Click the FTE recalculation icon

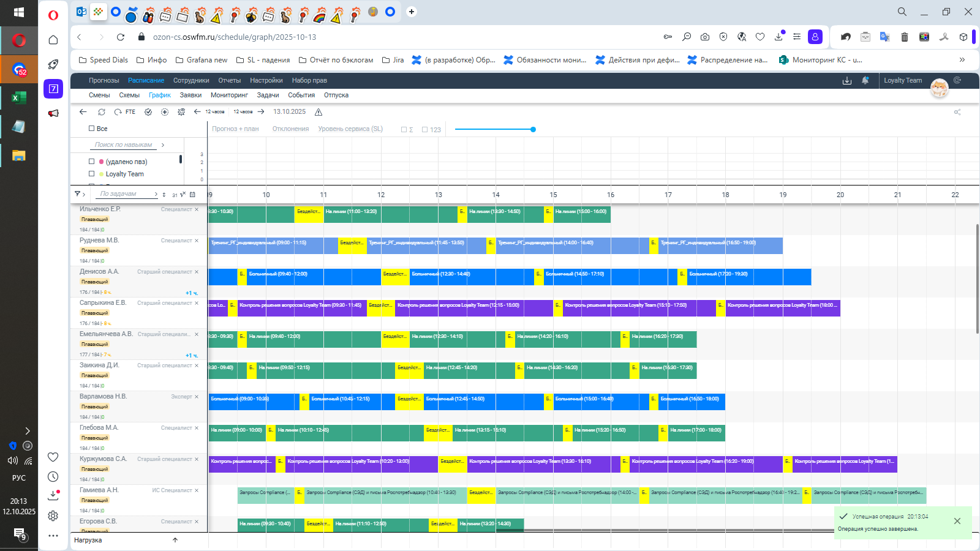(x=125, y=112)
